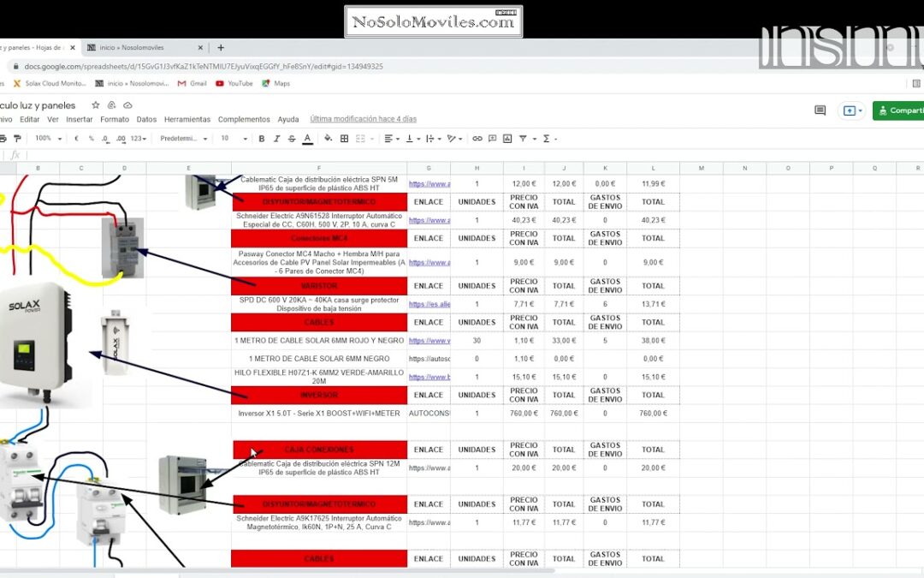The width and height of the screenshot is (924, 578).
Task: Format selection as percent
Action: pyautogui.click(x=92, y=139)
